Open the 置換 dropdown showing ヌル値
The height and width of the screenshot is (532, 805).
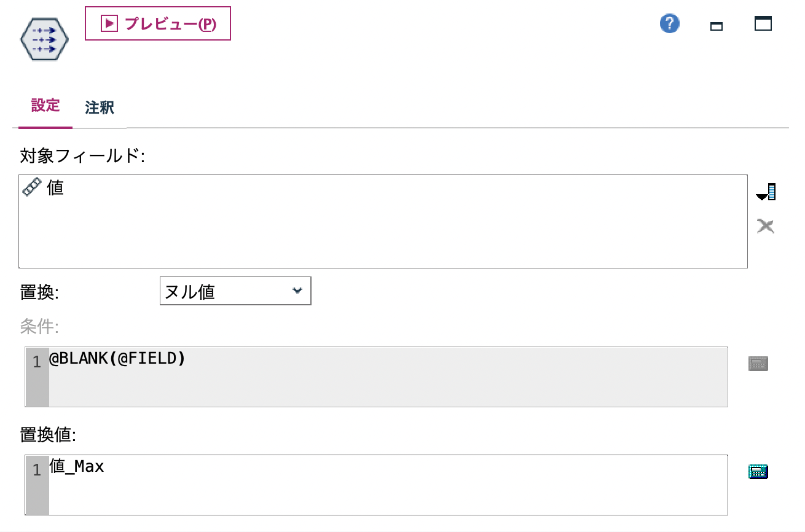[235, 291]
